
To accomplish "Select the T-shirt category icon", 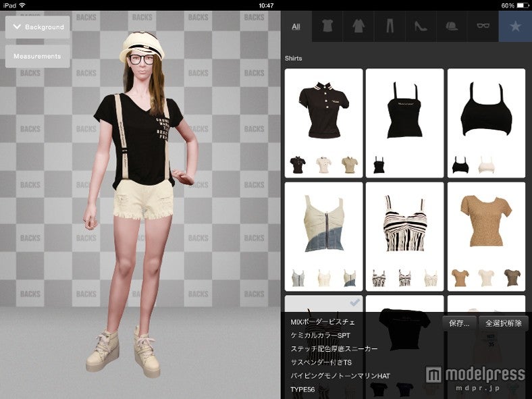I will pyautogui.click(x=327, y=26).
